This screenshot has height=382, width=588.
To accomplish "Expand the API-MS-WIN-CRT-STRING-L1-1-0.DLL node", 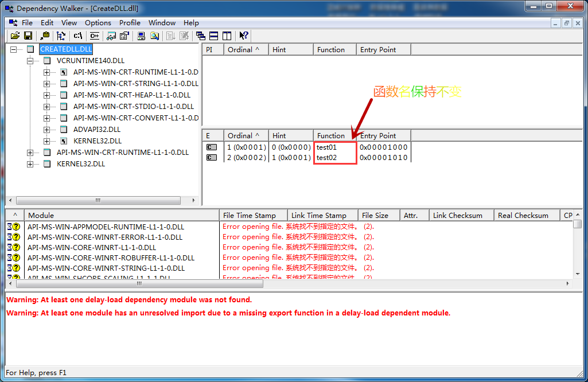I will tap(47, 84).
